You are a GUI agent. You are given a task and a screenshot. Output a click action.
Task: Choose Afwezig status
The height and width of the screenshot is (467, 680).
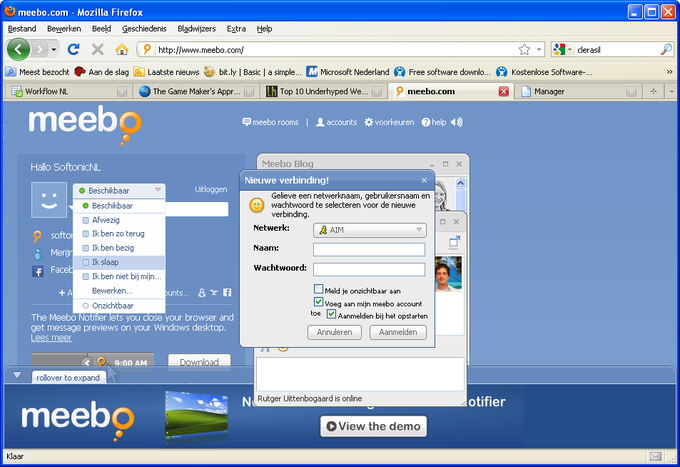[x=119, y=220]
